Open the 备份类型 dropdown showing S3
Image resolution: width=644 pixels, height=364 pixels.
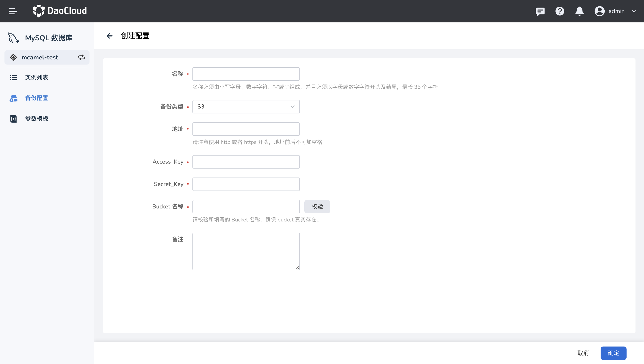[x=246, y=106]
